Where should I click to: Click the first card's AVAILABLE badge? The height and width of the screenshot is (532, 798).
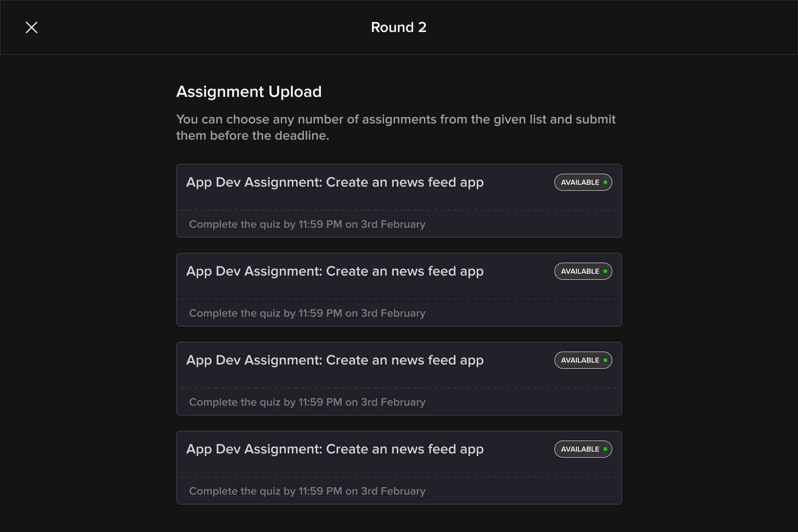(x=583, y=182)
